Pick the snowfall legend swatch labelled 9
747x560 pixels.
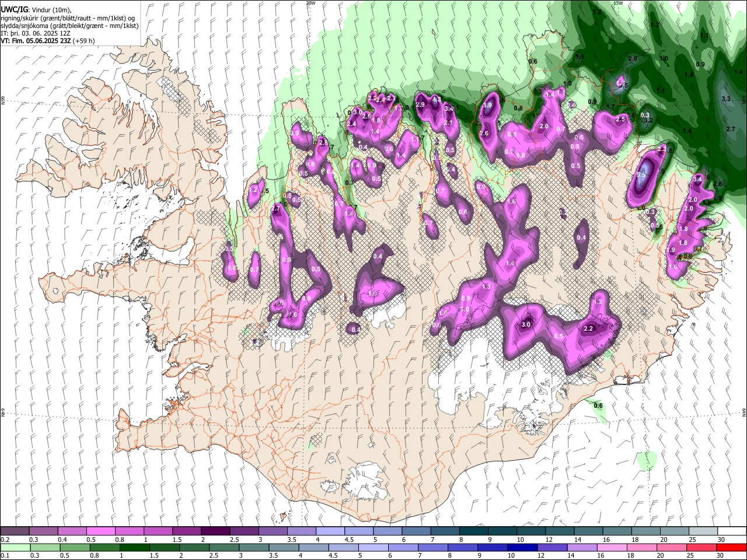[x=502, y=531]
